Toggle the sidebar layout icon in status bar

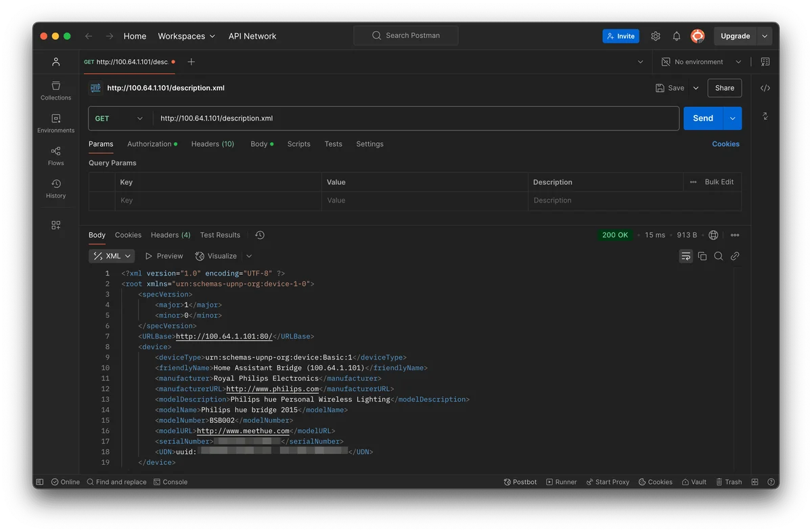pyautogui.click(x=40, y=482)
